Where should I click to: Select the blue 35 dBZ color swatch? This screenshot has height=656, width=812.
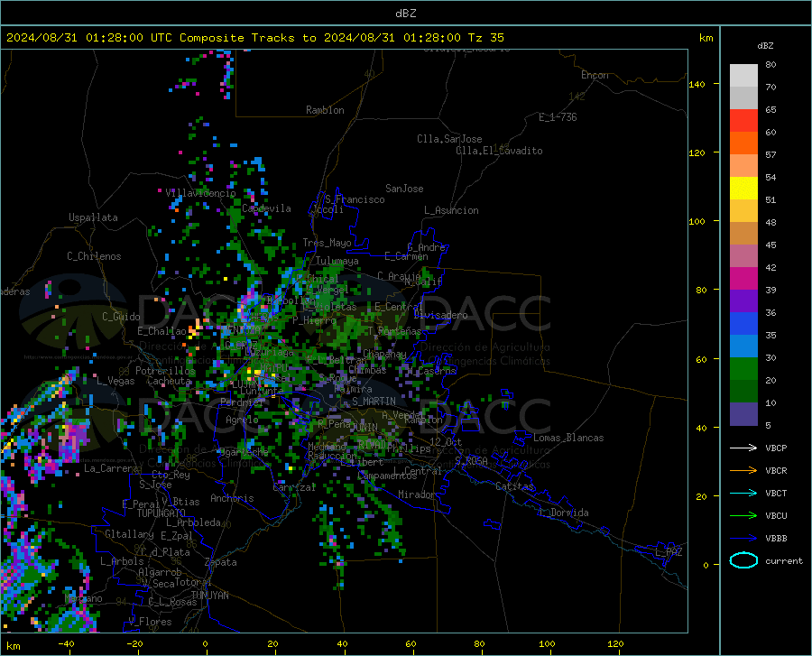click(x=743, y=324)
